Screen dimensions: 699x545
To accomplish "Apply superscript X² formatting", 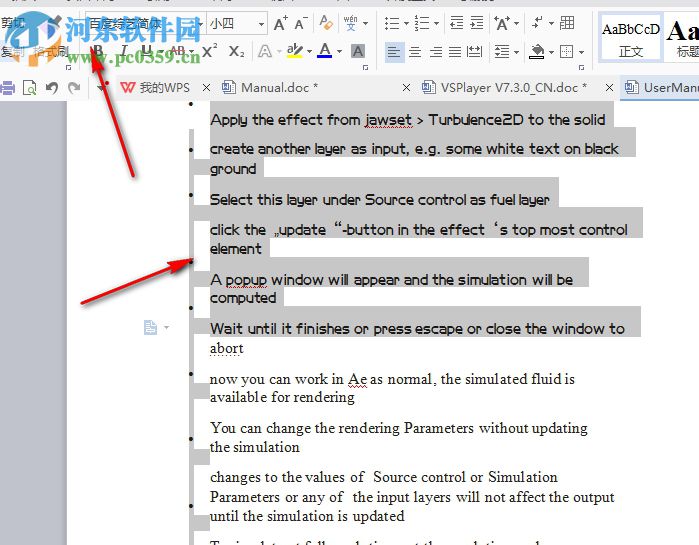I will pyautogui.click(x=209, y=52).
